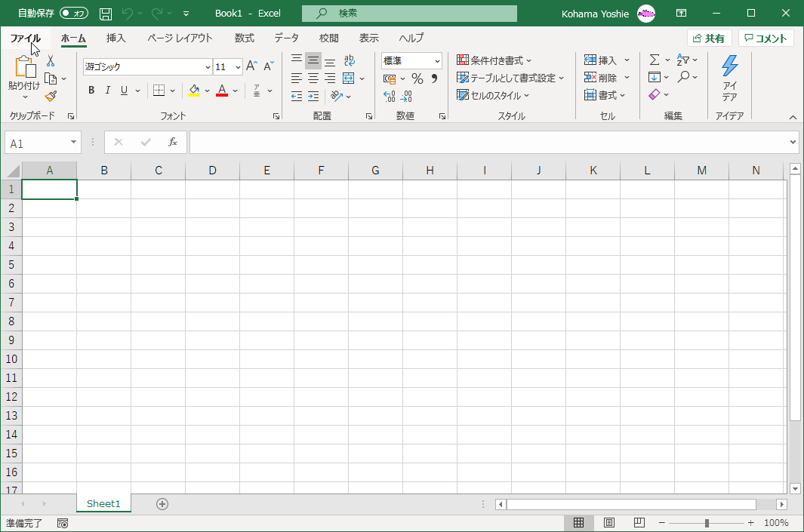
Task: Click the Cut scissors icon
Action: [x=51, y=61]
